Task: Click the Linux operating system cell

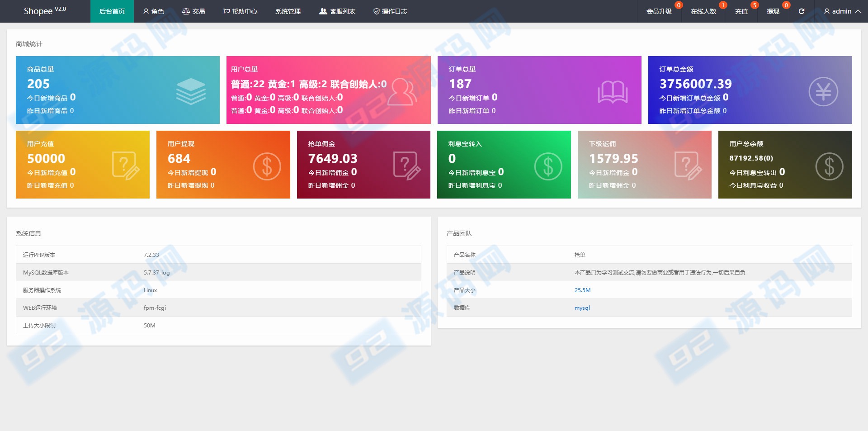Action: pyautogui.click(x=150, y=290)
